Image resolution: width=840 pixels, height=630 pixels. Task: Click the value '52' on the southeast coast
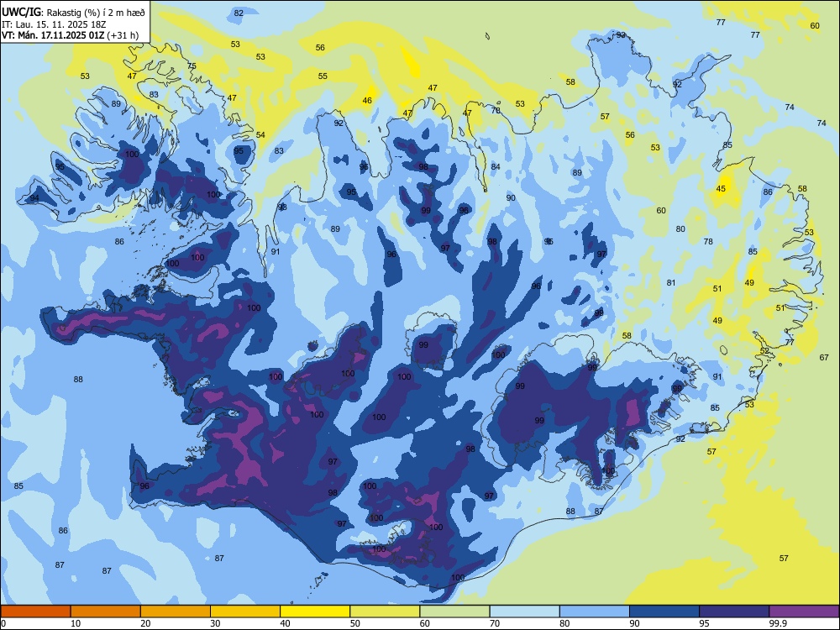764,351
